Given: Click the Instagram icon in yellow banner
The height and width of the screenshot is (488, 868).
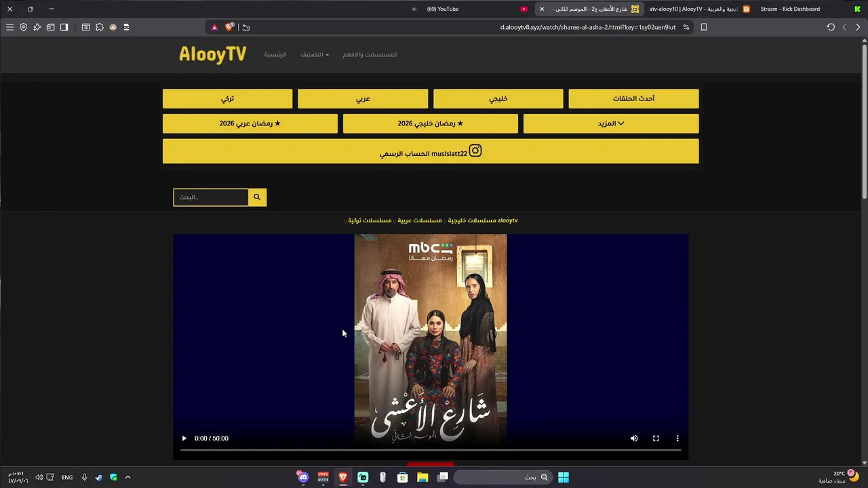Looking at the screenshot, I should click(475, 150).
